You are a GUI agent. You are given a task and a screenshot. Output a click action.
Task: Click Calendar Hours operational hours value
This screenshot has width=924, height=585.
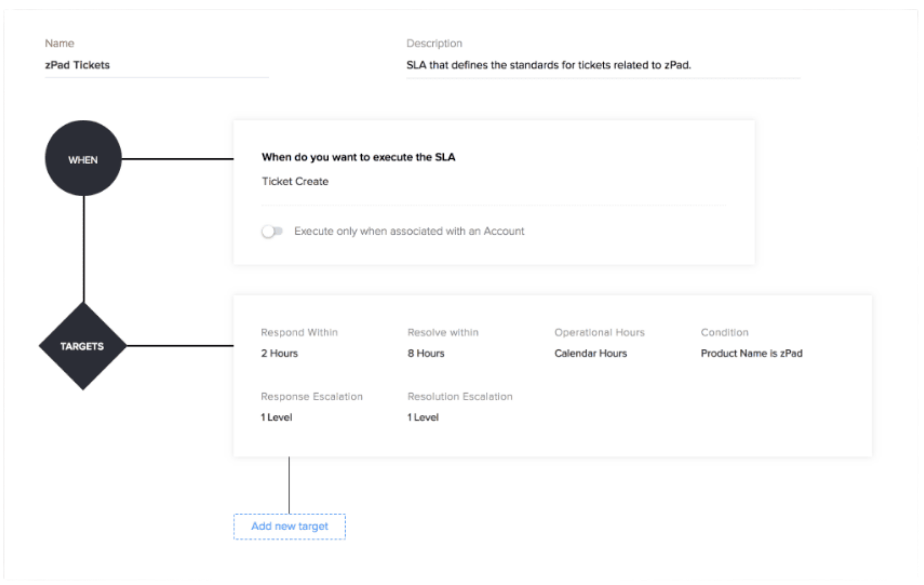pyautogui.click(x=591, y=354)
